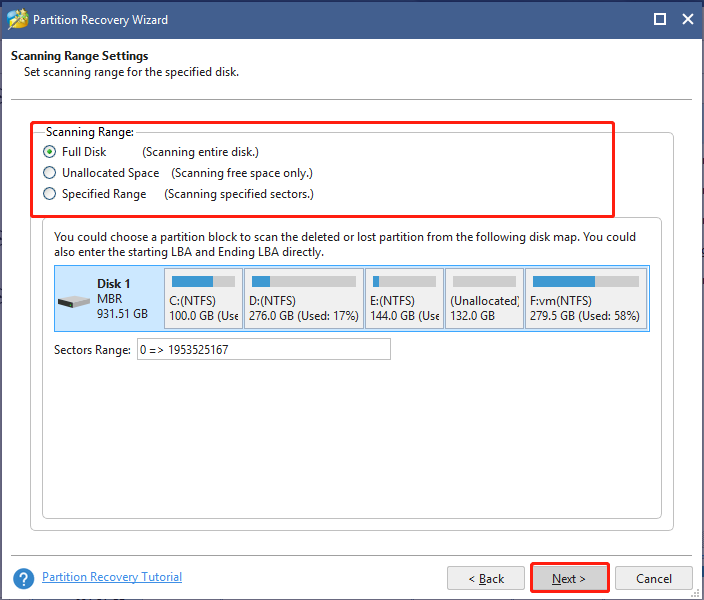Screen dimensions: 704x600
Task: Select the D:(NTFS) 276.0 GB partition block
Action: click(304, 299)
